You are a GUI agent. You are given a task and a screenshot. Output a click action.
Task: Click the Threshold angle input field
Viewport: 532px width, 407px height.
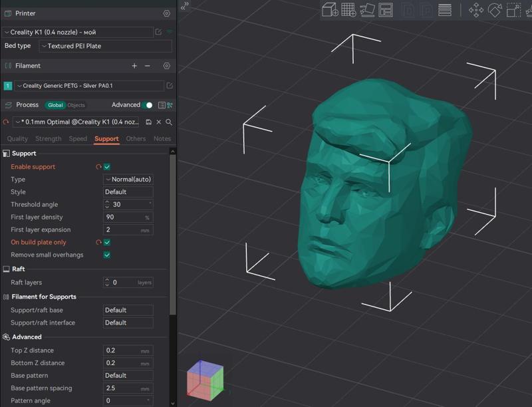[x=128, y=205]
